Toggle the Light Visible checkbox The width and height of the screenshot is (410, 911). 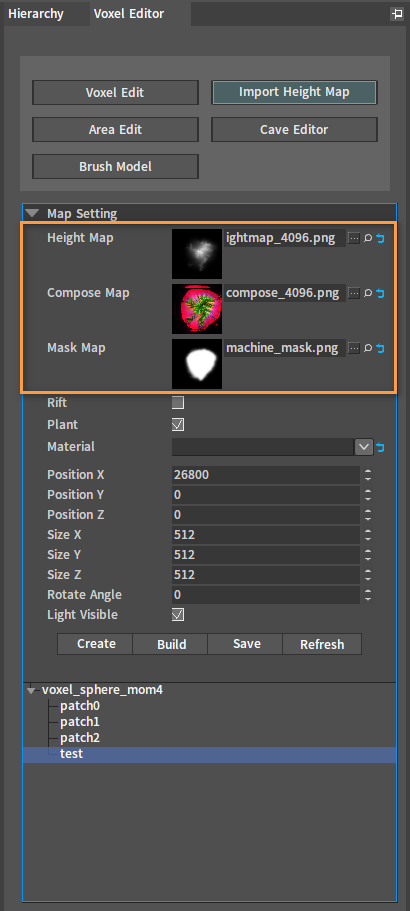click(178, 615)
